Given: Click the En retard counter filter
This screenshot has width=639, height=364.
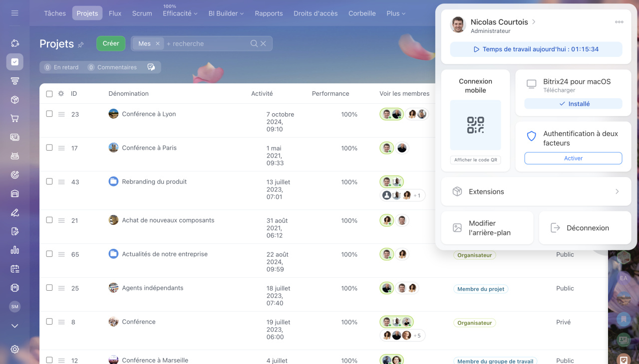Looking at the screenshot, I should (61, 67).
